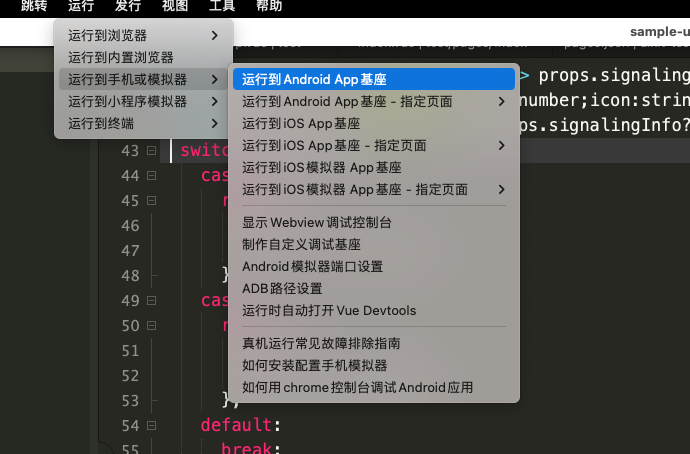This screenshot has width=690, height=454.
Task: Select 制作自定义调试基座
Action: (374, 244)
